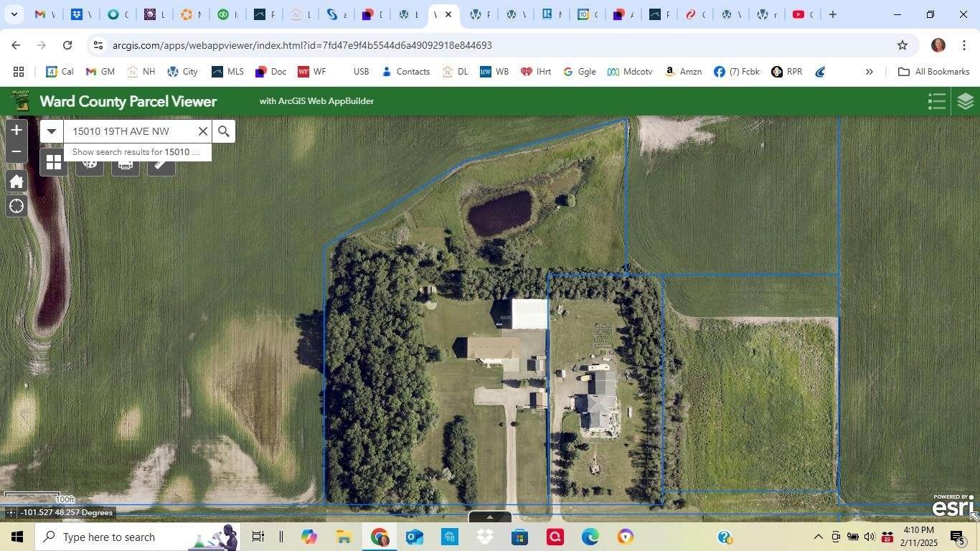
Task: Open the RPR bookmark
Action: pos(787,72)
